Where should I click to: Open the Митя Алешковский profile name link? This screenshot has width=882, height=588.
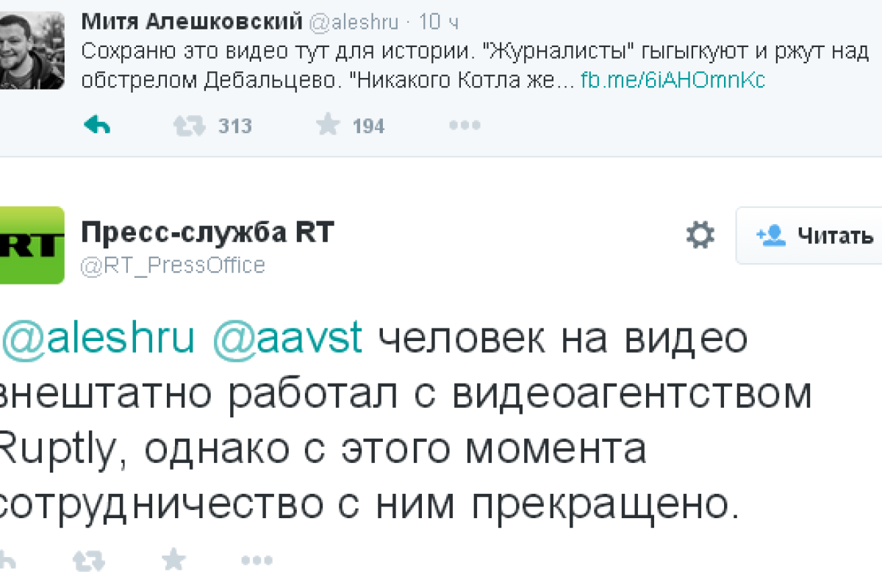point(191,22)
